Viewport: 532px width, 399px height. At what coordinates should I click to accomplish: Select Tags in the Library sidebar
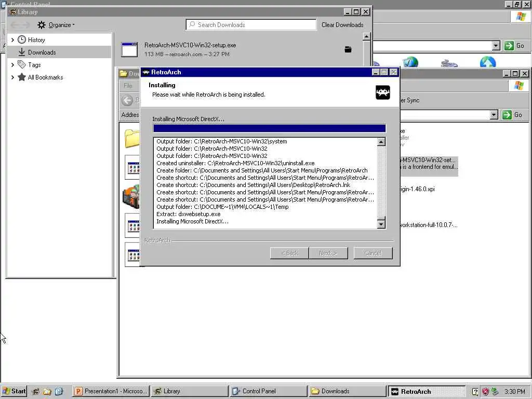coord(34,65)
